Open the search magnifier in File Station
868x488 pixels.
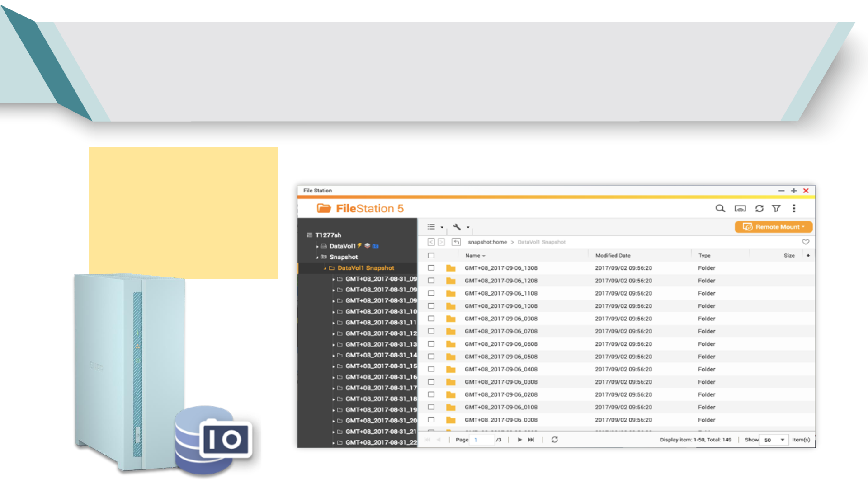point(720,208)
